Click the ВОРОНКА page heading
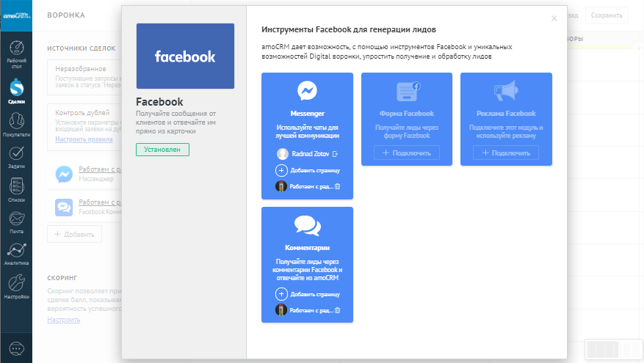The width and height of the screenshot is (644, 363). pos(66,15)
